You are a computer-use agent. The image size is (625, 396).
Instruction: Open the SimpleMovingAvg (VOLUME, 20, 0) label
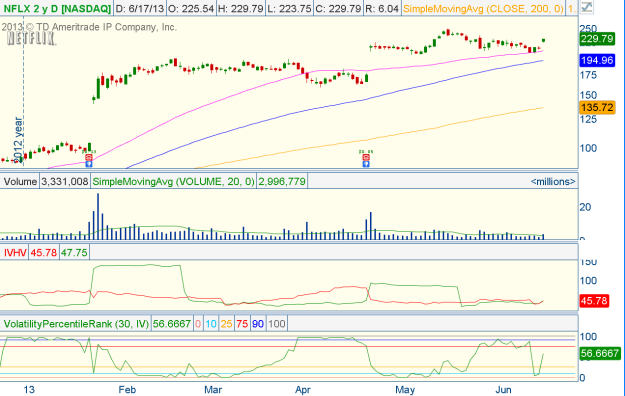(173, 181)
